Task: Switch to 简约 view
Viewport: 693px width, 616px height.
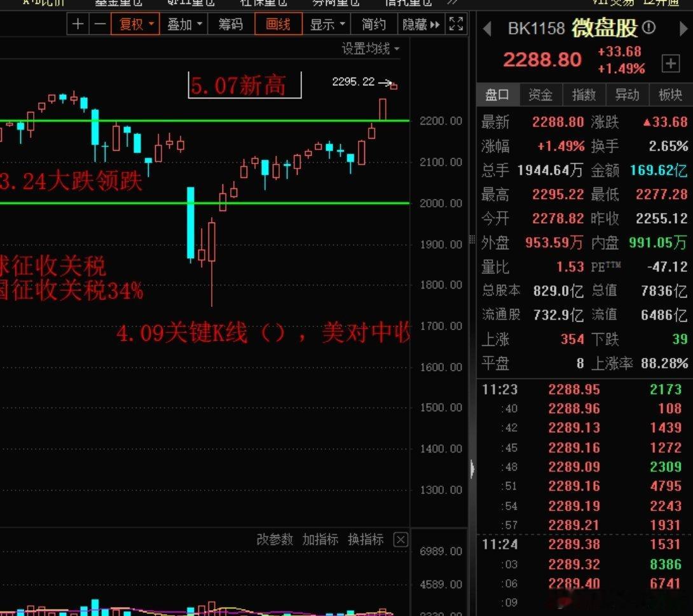Action: (374, 24)
